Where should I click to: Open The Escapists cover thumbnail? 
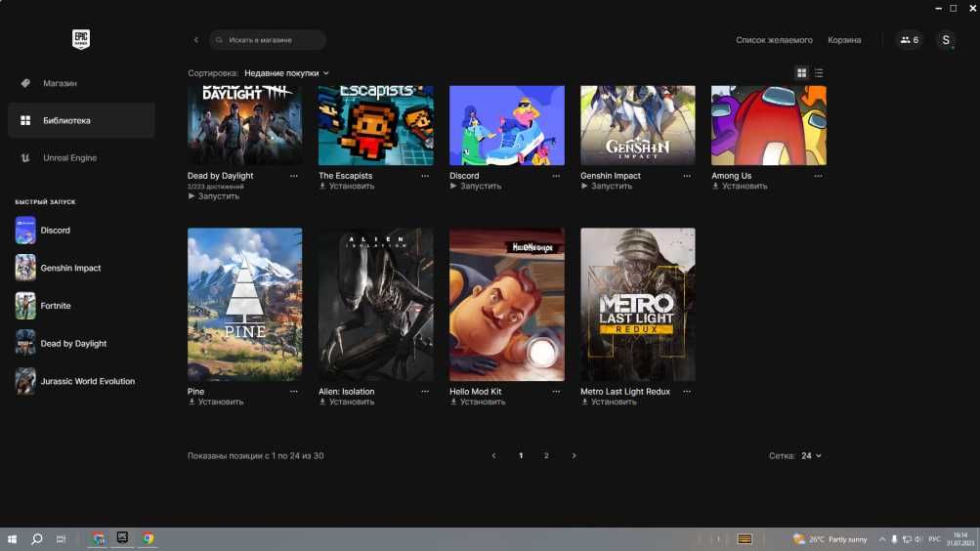(x=375, y=126)
